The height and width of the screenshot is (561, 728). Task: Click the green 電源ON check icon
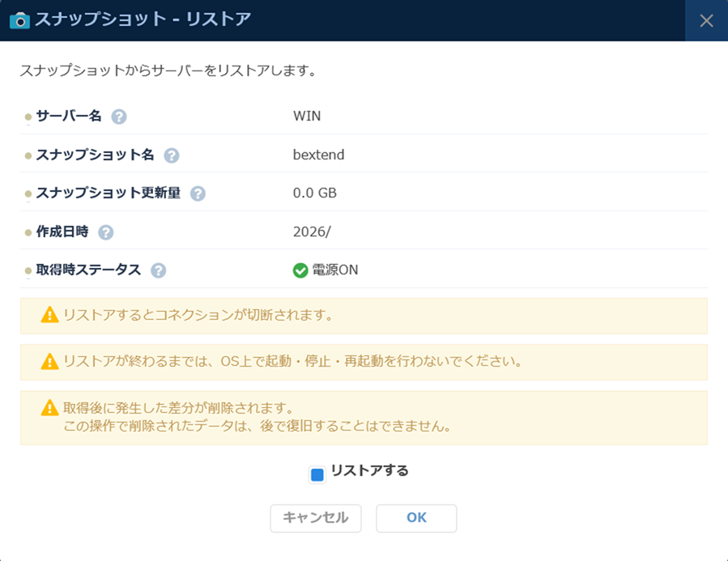pos(300,270)
